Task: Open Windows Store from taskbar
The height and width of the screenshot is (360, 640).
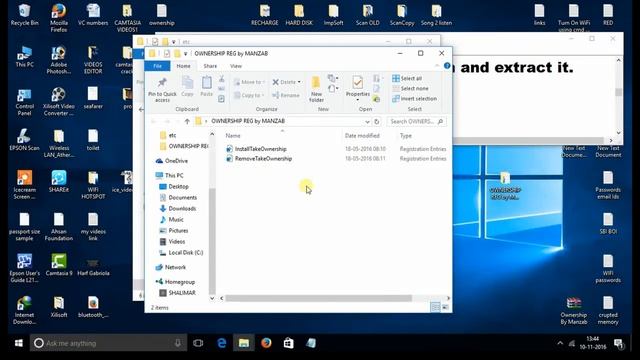Action: (x=288, y=343)
